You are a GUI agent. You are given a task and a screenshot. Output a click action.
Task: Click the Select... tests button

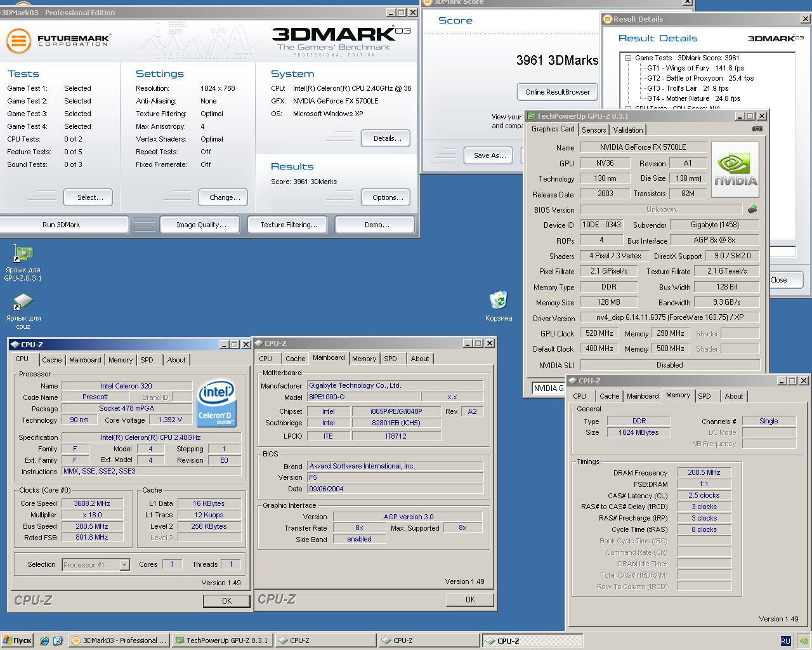[x=88, y=197]
